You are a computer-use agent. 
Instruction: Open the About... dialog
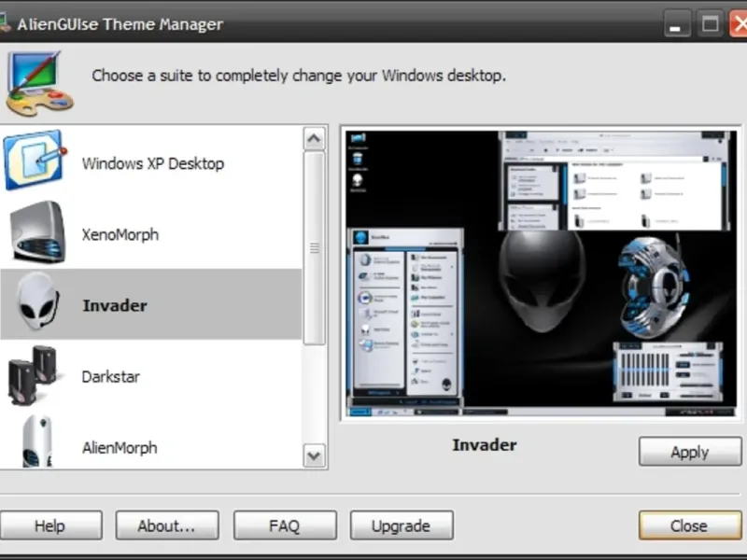[167, 525]
